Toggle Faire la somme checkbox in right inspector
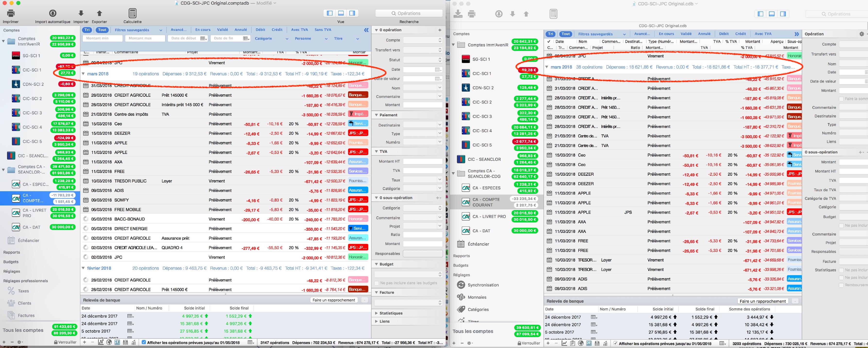The height and width of the screenshot is (348, 868). coord(841,99)
